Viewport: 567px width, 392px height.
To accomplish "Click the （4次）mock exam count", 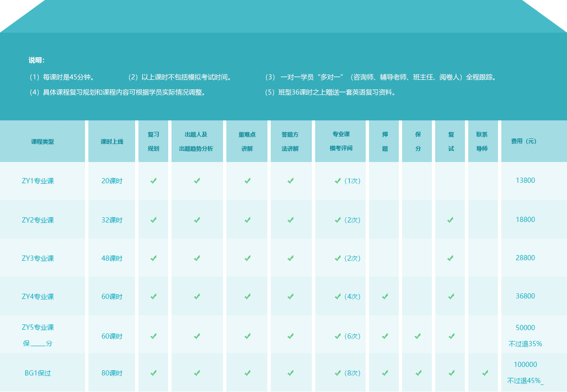I will 352,296.
